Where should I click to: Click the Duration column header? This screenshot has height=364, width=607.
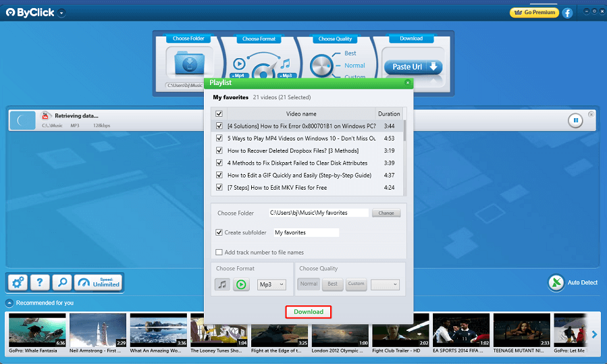[x=389, y=114]
